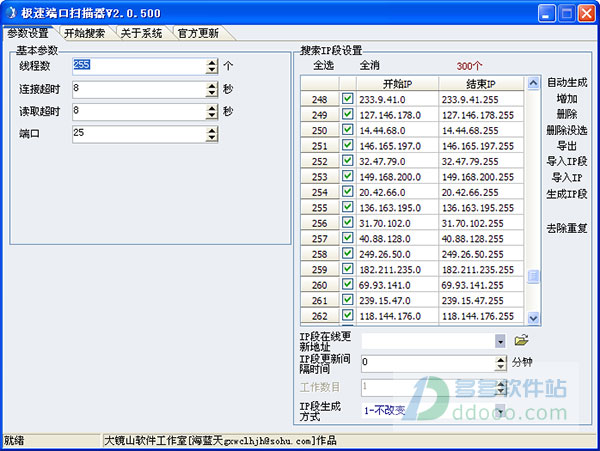Click 删除没选 button
This screenshot has height=451, width=600.
point(567,130)
